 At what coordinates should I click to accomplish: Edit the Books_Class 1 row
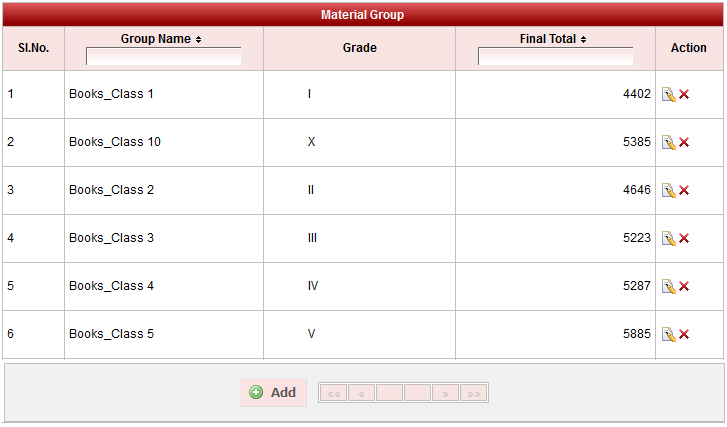(x=668, y=94)
